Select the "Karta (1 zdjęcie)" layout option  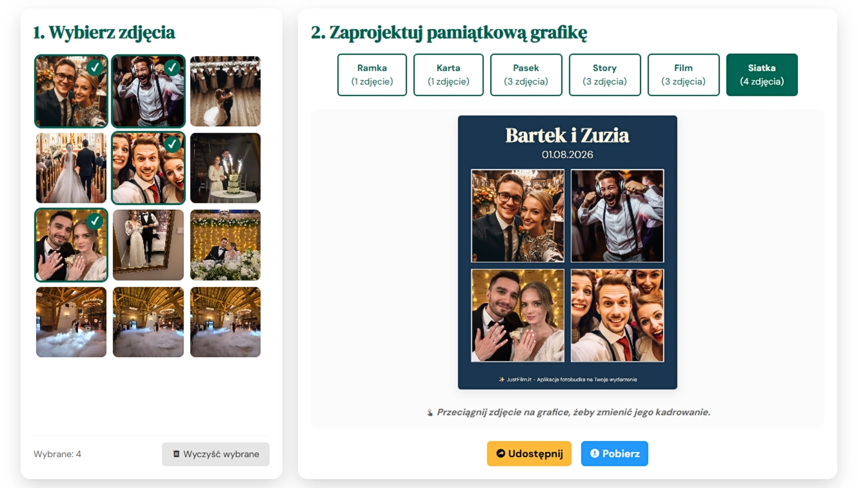coord(448,75)
